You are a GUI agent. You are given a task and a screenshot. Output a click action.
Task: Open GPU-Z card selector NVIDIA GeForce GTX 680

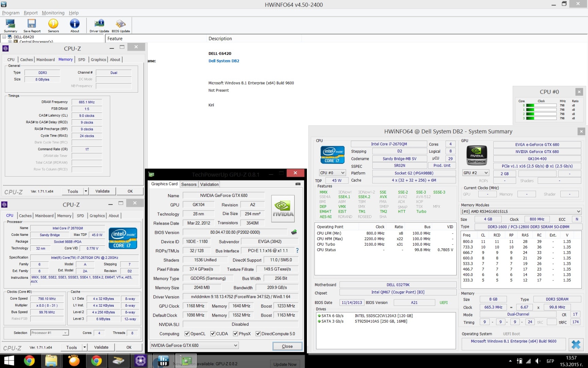pyautogui.click(x=194, y=345)
